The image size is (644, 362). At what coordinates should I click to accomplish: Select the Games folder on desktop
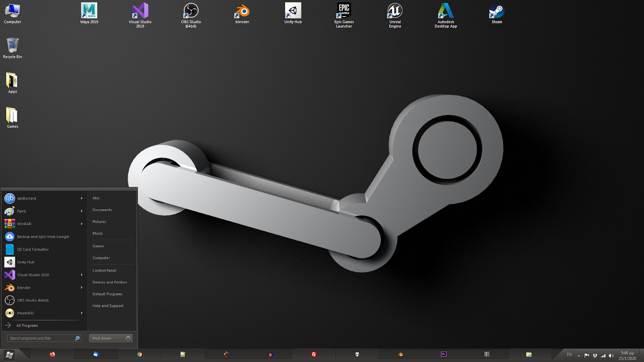click(12, 118)
